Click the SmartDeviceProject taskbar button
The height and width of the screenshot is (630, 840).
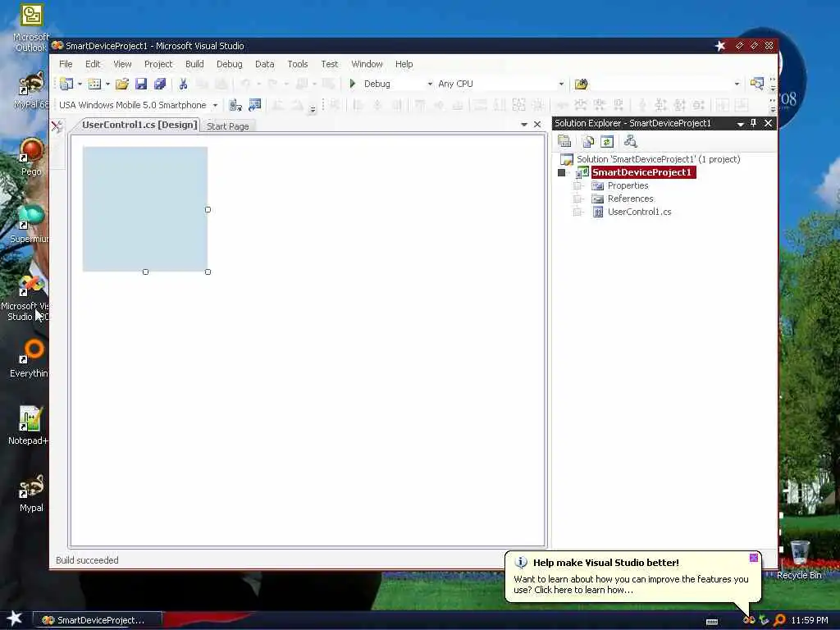tap(98, 620)
